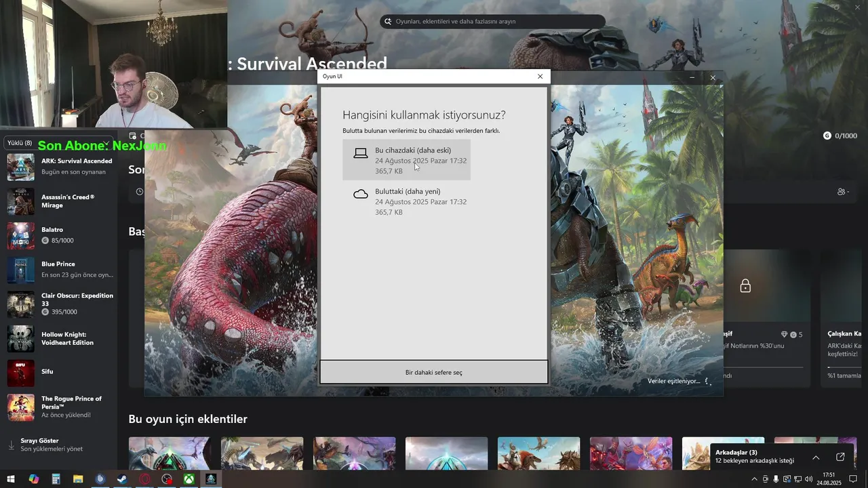Open Xbox app from taskbar

tap(189, 479)
